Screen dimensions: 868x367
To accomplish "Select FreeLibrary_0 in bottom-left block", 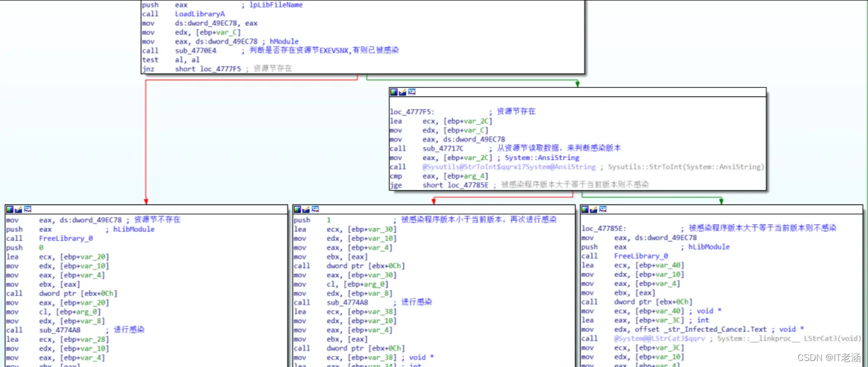I will 66,238.
